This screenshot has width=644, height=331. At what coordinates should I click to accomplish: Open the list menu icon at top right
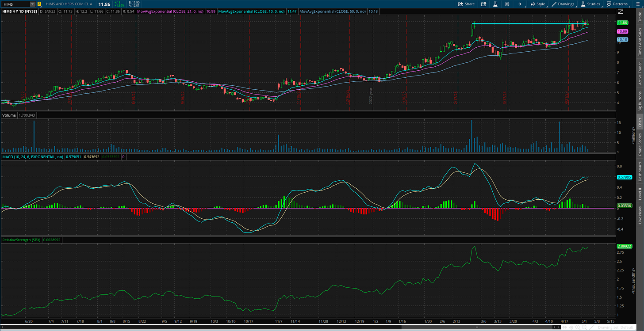(637, 4)
